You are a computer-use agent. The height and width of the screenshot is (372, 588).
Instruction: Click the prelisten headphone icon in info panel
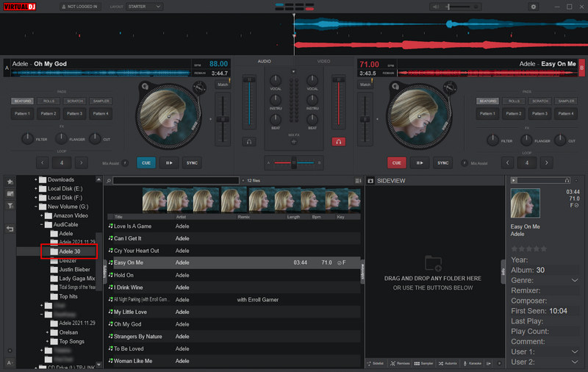click(567, 180)
